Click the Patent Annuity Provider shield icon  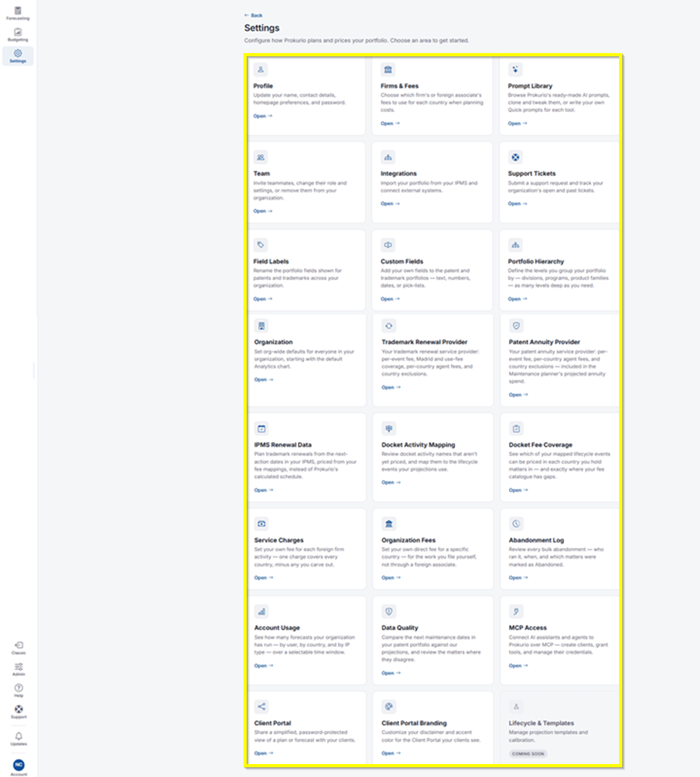[x=516, y=326]
